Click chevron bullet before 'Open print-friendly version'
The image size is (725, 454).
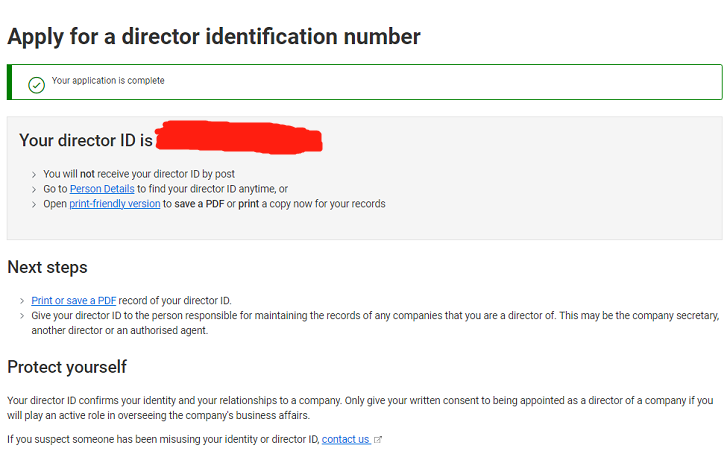coord(34,204)
